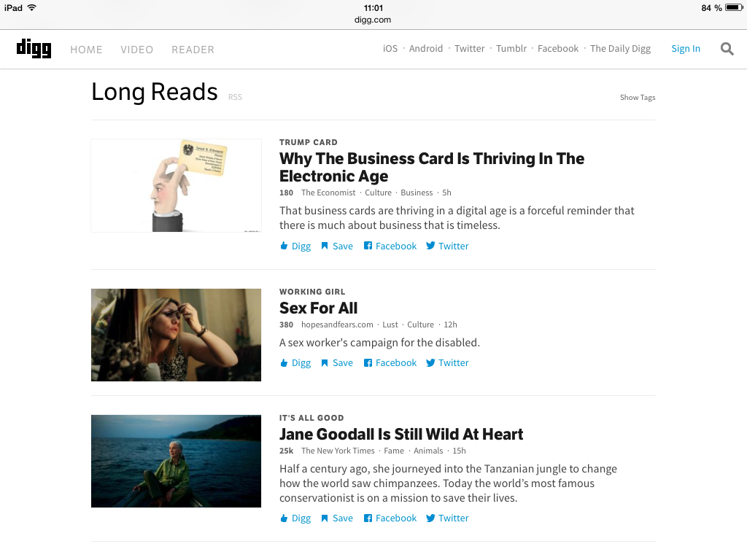
Task: Click thumbs-up Digg icon for Sex For All
Action: pos(284,363)
